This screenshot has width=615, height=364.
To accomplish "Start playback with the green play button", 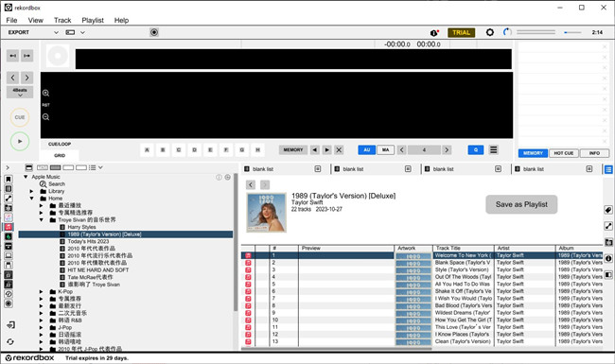I will pos(20,141).
